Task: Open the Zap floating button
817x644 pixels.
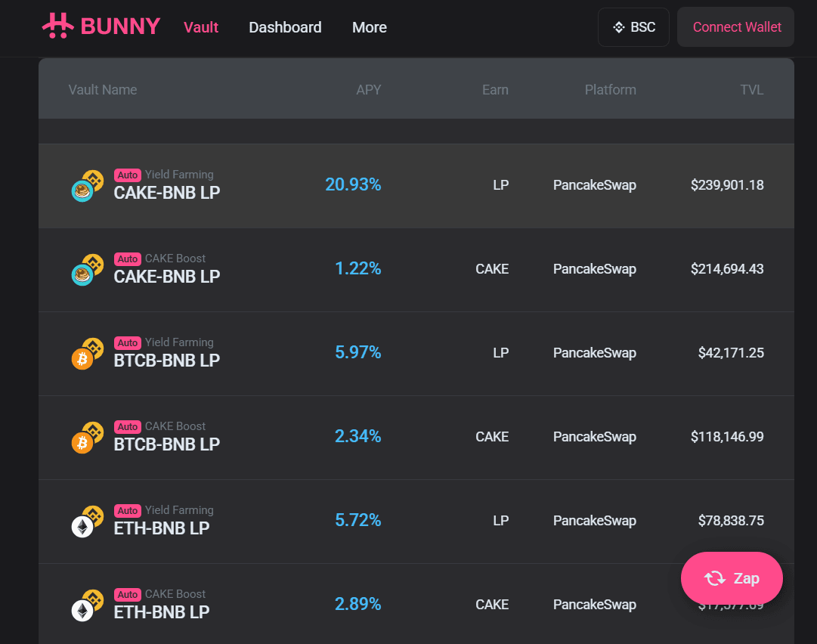Action: coord(732,578)
